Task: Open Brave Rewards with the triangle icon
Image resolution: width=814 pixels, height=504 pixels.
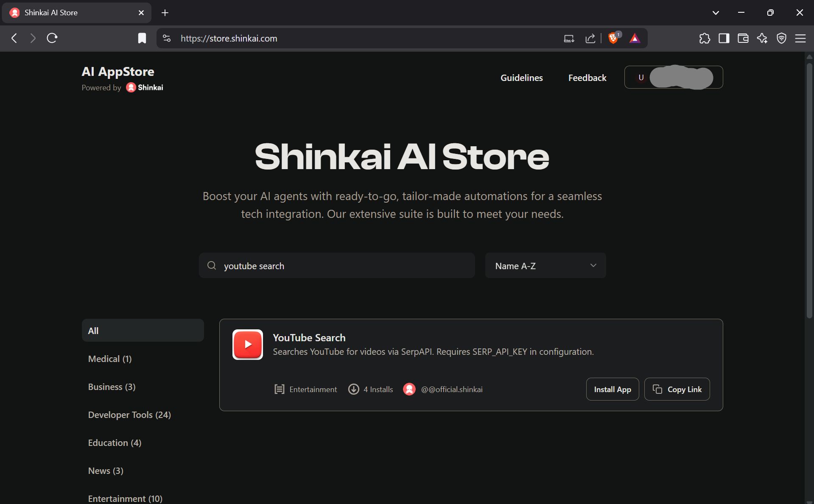Action: click(635, 38)
